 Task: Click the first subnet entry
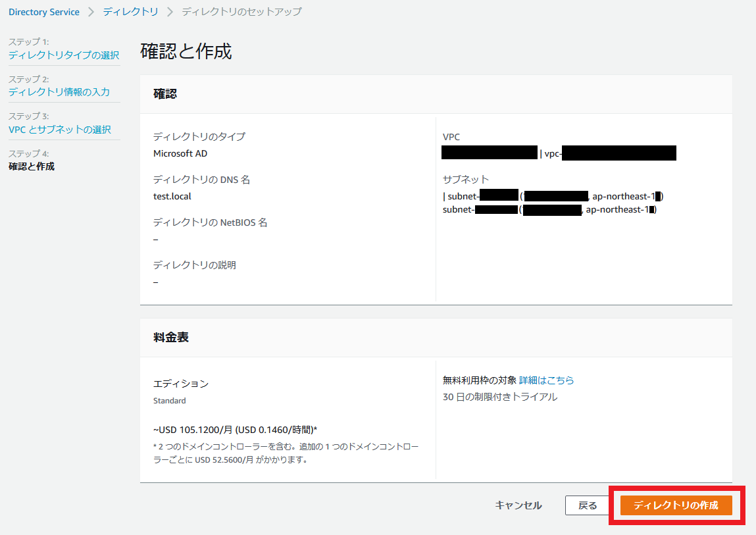pos(553,196)
